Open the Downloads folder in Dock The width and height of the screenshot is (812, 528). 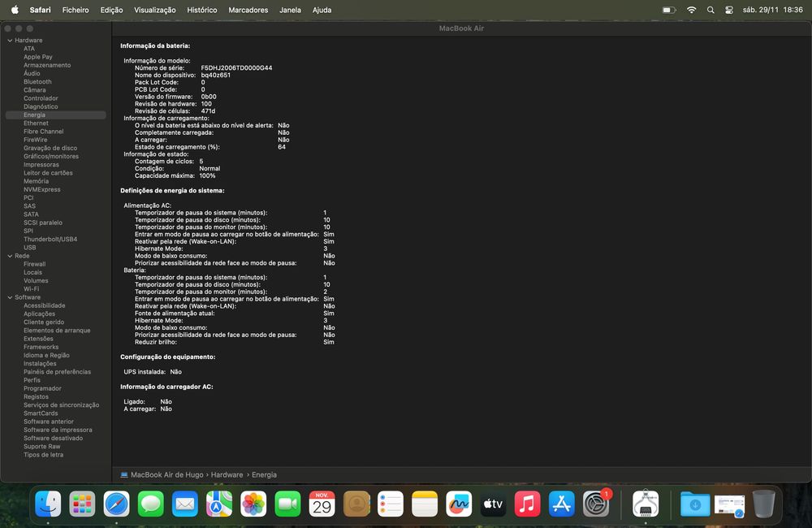click(695, 504)
